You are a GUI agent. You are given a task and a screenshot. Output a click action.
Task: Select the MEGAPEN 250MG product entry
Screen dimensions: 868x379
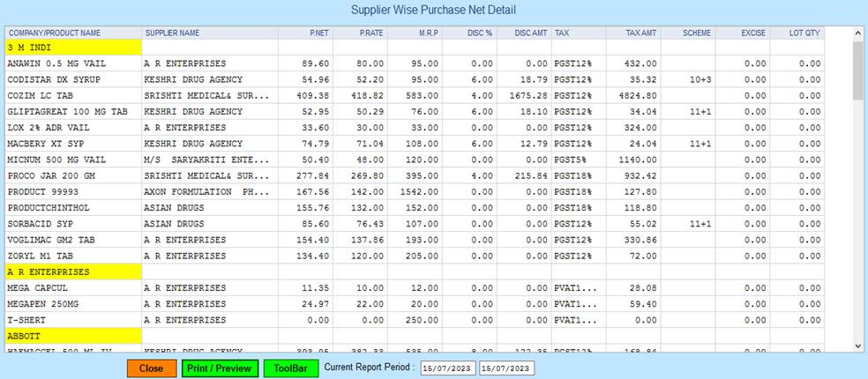click(71, 304)
